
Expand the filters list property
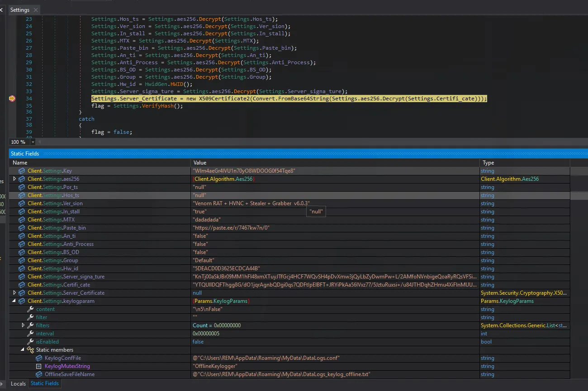pos(23,325)
